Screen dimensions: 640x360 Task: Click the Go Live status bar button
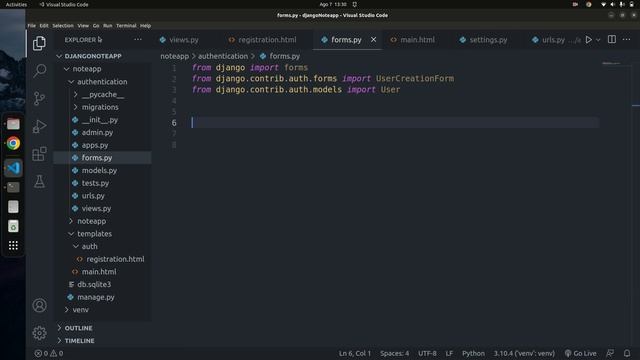[x=580, y=353]
